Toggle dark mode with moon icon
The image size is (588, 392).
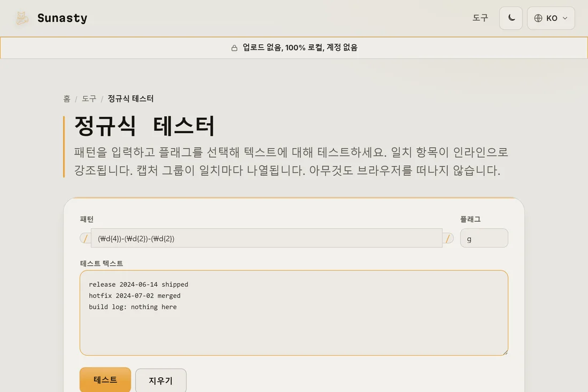pos(510,18)
